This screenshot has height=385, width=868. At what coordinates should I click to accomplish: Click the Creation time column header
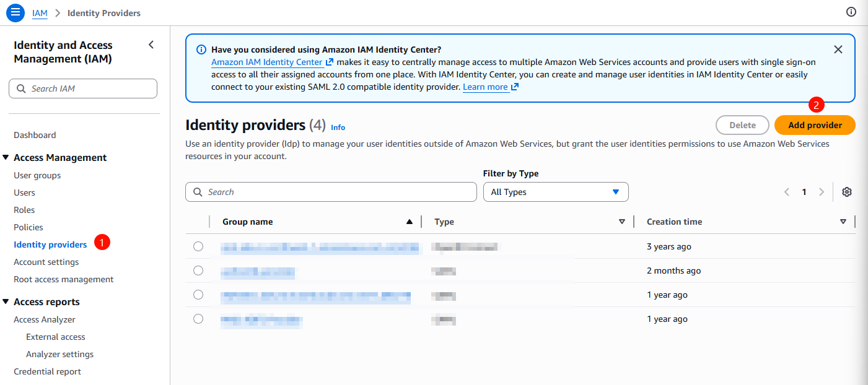tap(675, 222)
